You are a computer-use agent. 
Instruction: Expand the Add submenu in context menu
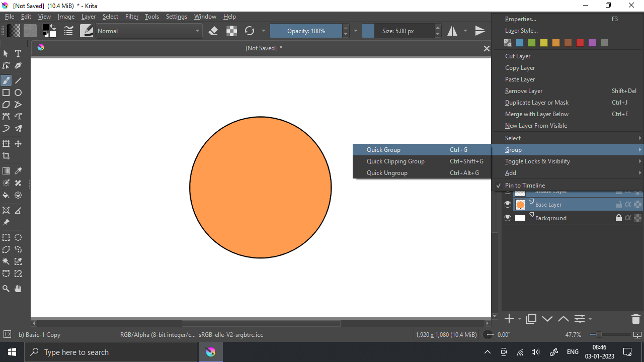click(x=568, y=172)
